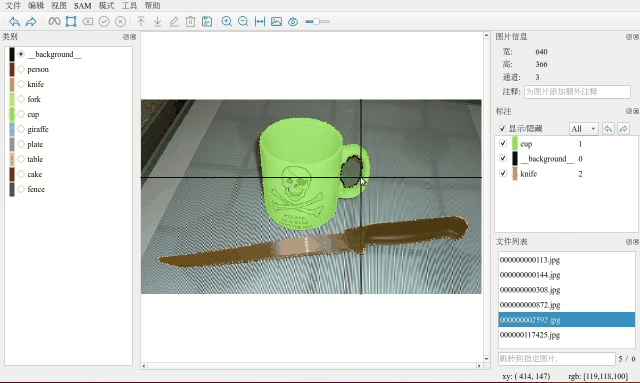Click the checkmark finish annotation icon

pyautogui.click(x=104, y=22)
